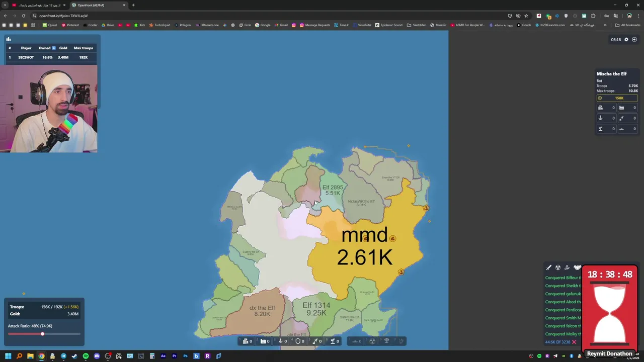Open the Sketchfab bookmark folder
Image resolution: width=644 pixels, height=362 pixels.
click(x=417, y=25)
